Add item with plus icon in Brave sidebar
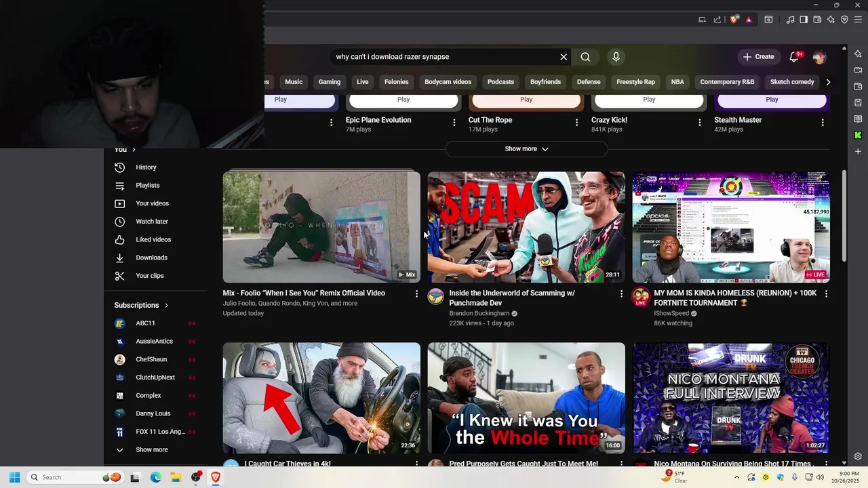This screenshot has height=488, width=868. pos(858,152)
